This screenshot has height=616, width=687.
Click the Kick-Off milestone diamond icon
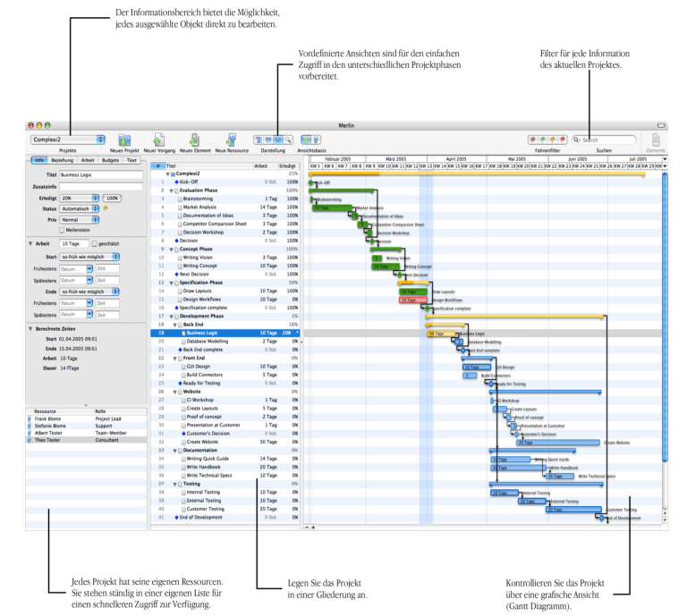tap(176, 181)
